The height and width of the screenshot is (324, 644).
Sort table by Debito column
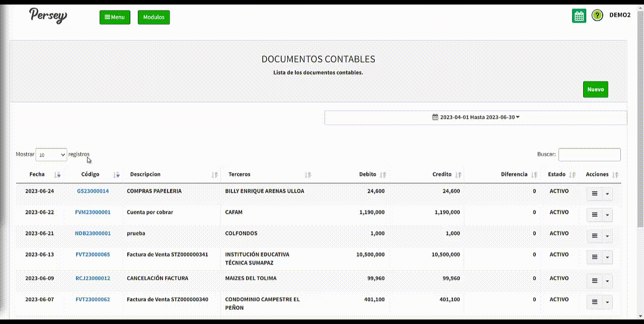point(368,175)
